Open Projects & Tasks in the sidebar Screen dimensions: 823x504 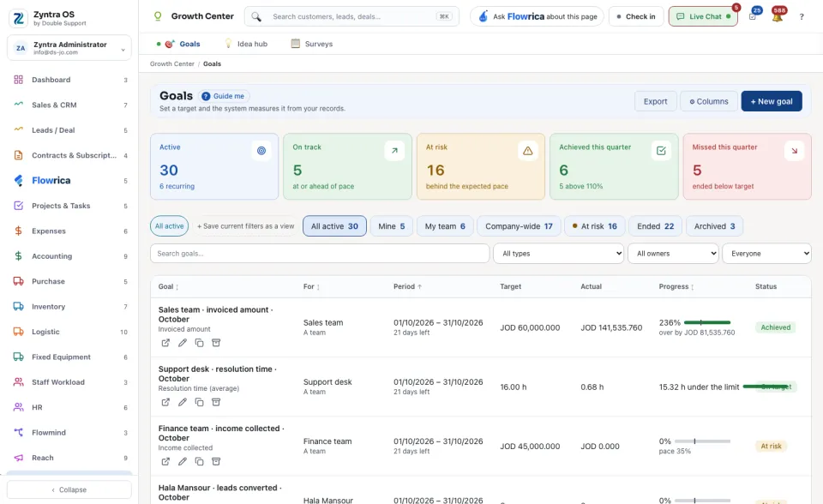point(69,206)
